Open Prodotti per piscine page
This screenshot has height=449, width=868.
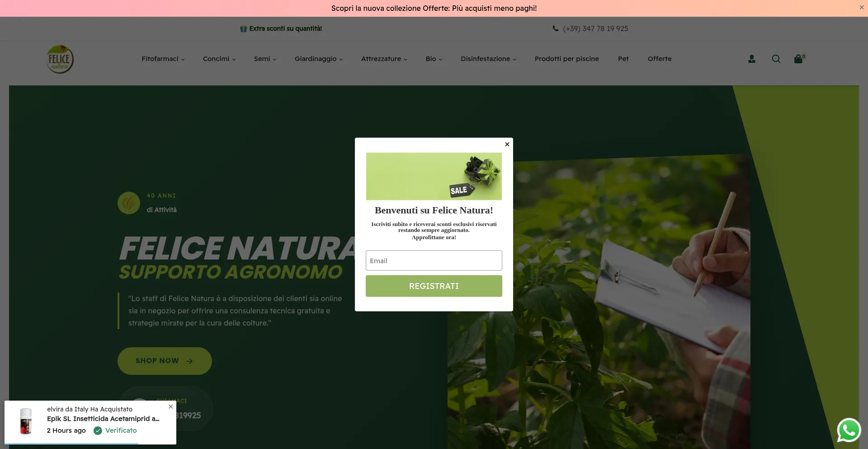(567, 59)
